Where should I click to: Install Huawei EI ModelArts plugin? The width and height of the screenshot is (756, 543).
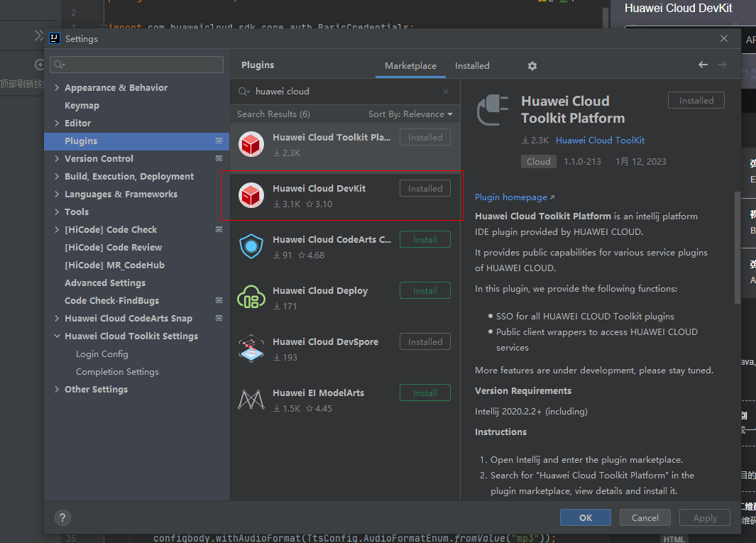click(x=424, y=393)
